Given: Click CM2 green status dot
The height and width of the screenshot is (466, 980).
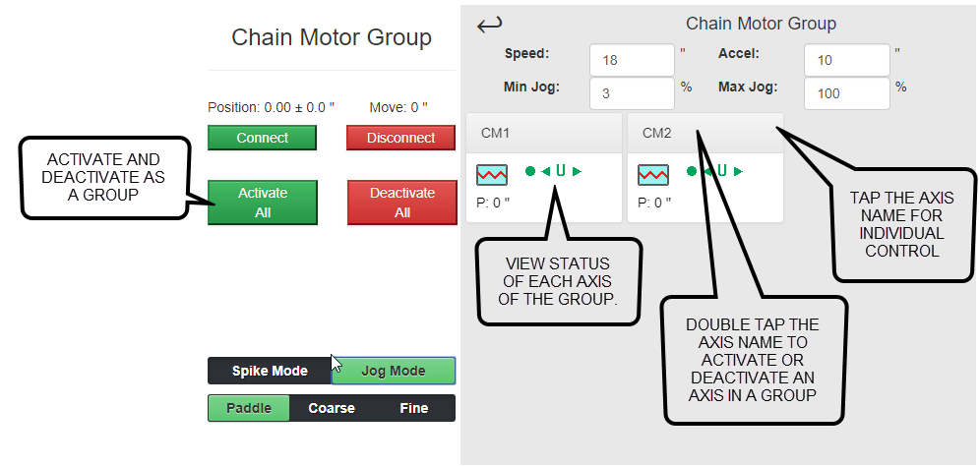Looking at the screenshot, I should click(692, 171).
